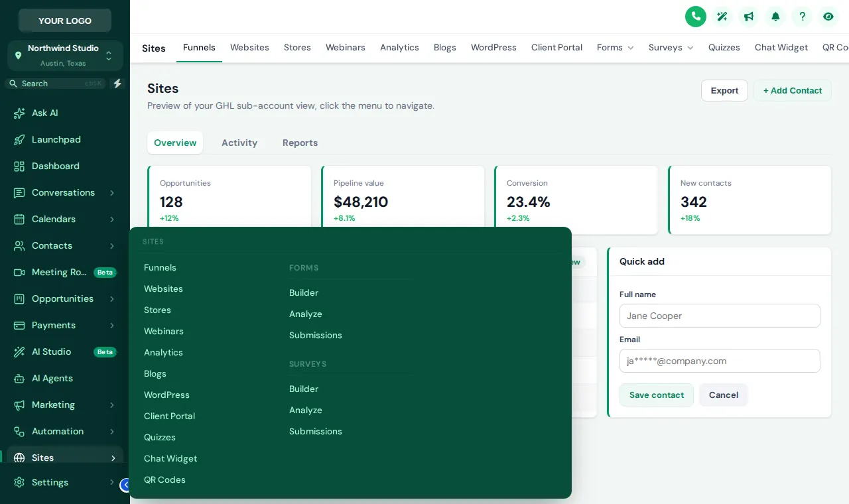Toggle the eye preview icon in the header
The width and height of the screenshot is (849, 504).
pyautogui.click(x=828, y=17)
